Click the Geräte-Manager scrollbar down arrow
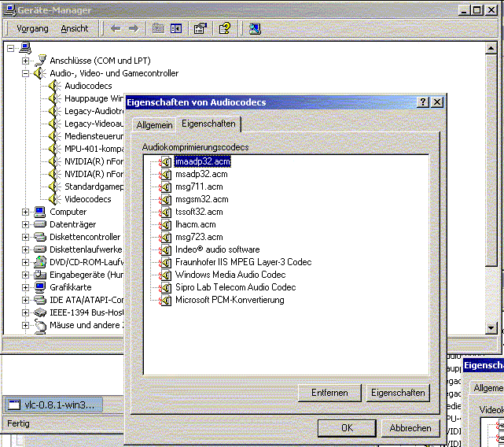 pos(491,328)
